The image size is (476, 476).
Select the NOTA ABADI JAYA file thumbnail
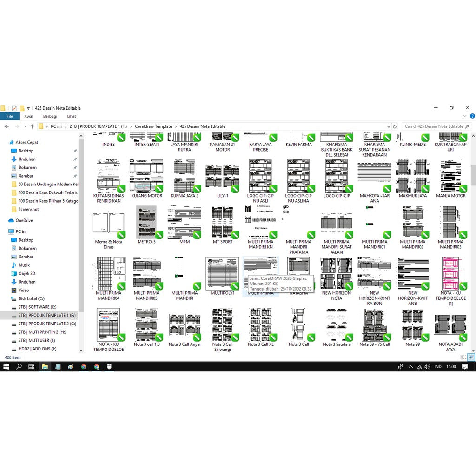coord(450,325)
